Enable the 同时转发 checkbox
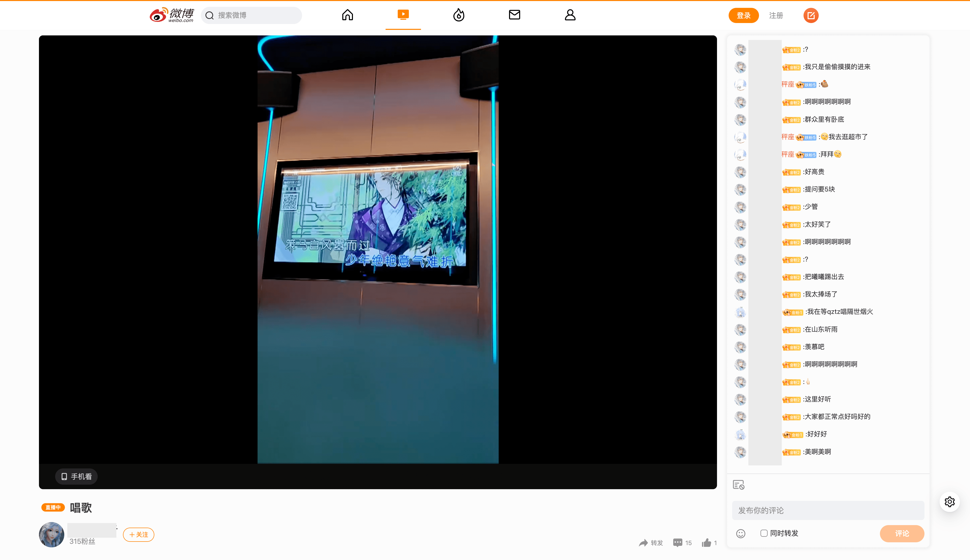Screen dimensions: 970x560 [764, 533]
